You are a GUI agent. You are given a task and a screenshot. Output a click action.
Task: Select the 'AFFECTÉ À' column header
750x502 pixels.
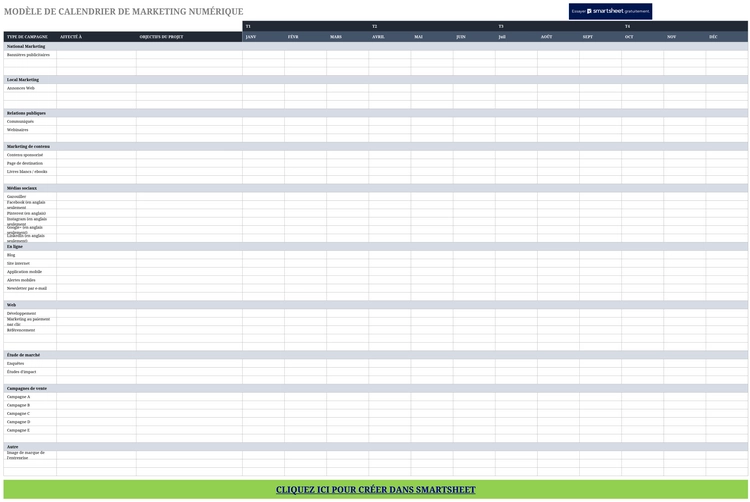coord(96,37)
